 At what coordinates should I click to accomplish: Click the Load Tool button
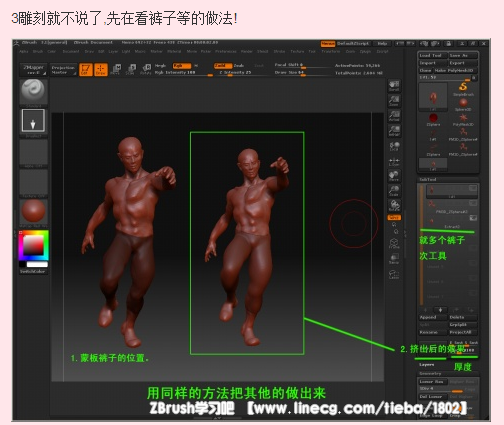pos(433,55)
